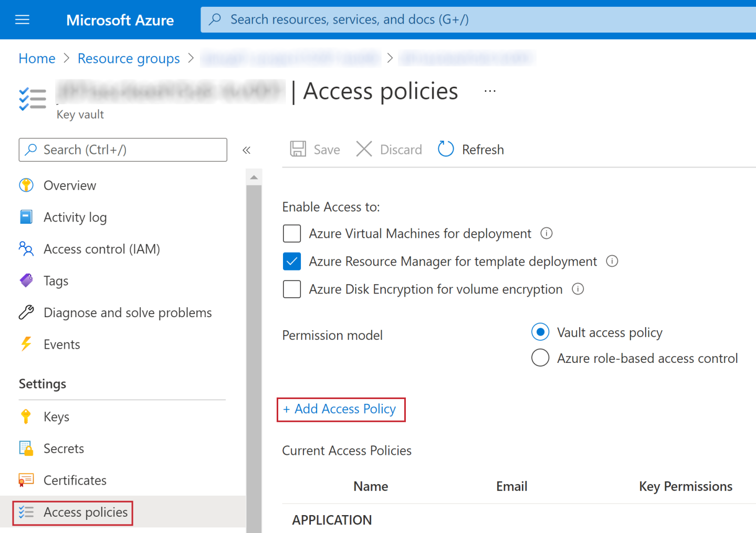This screenshot has width=756, height=533.
Task: Enable Azure Disk Encryption for volume encryption
Action: click(x=292, y=289)
